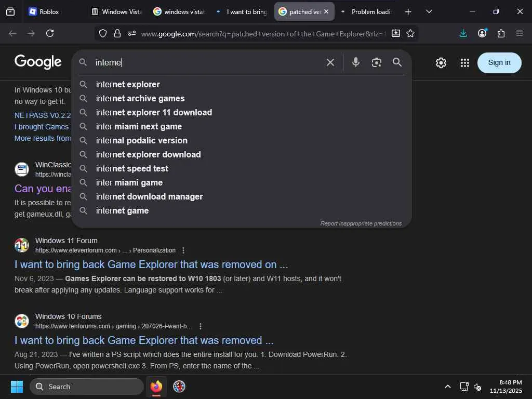View site security padlock info

(117, 33)
